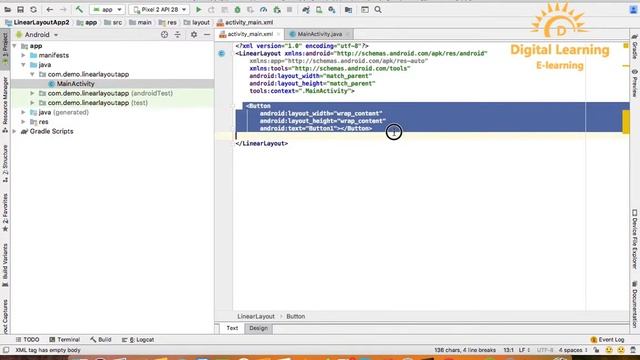The width and height of the screenshot is (640, 360).
Task: Click the Open folder toolbar icon
Action: coord(7,9)
